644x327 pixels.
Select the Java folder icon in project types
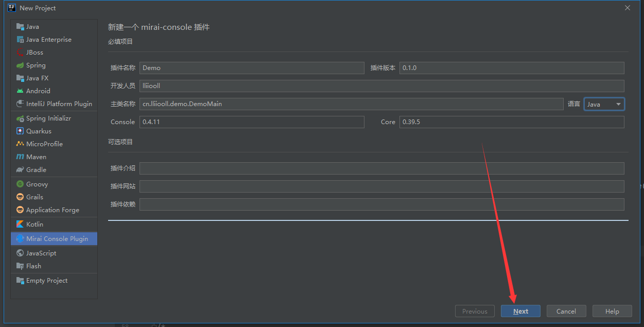pos(20,27)
